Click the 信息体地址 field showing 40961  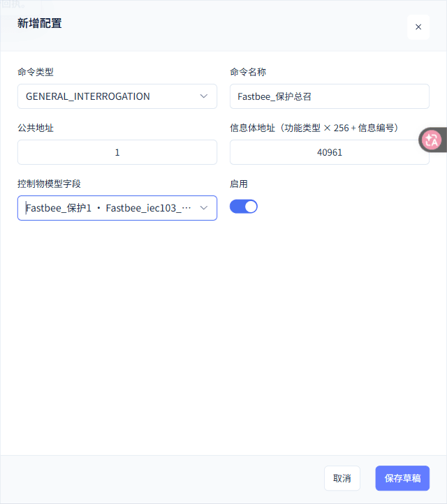(x=329, y=152)
